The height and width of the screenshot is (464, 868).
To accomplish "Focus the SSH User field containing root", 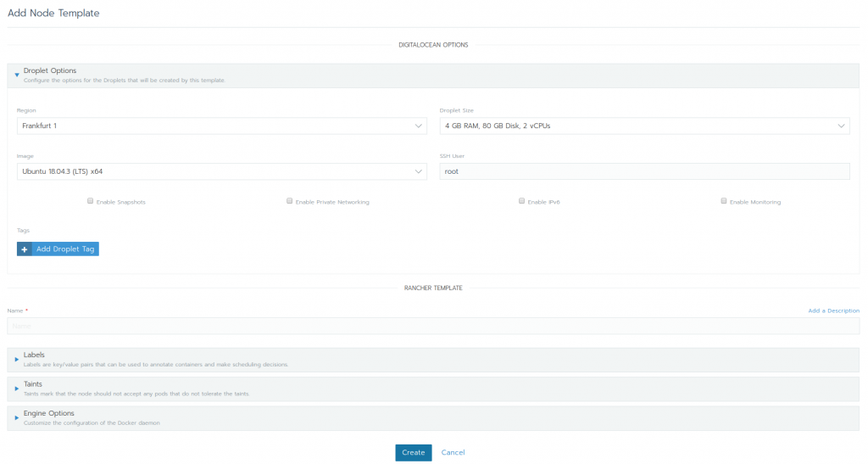I will tap(644, 171).
